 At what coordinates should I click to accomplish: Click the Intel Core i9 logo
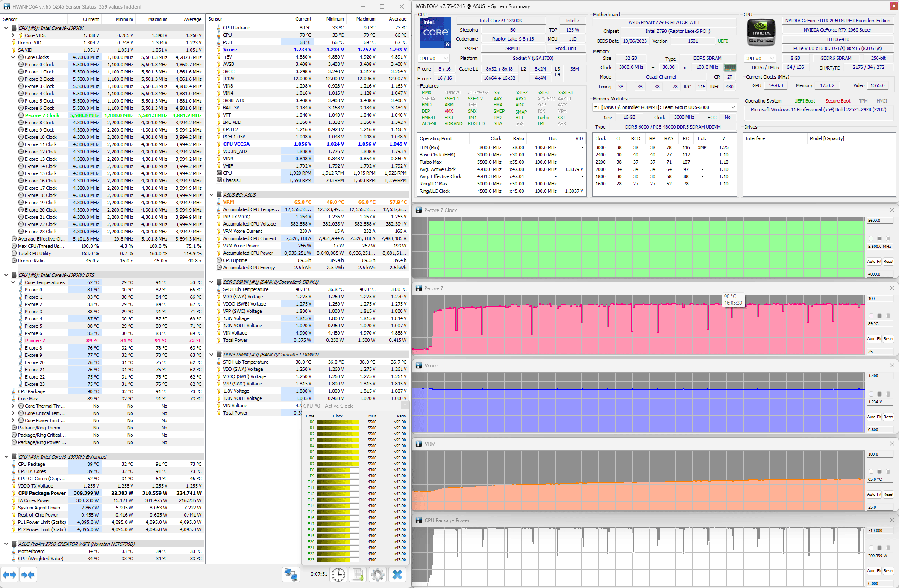coord(435,32)
